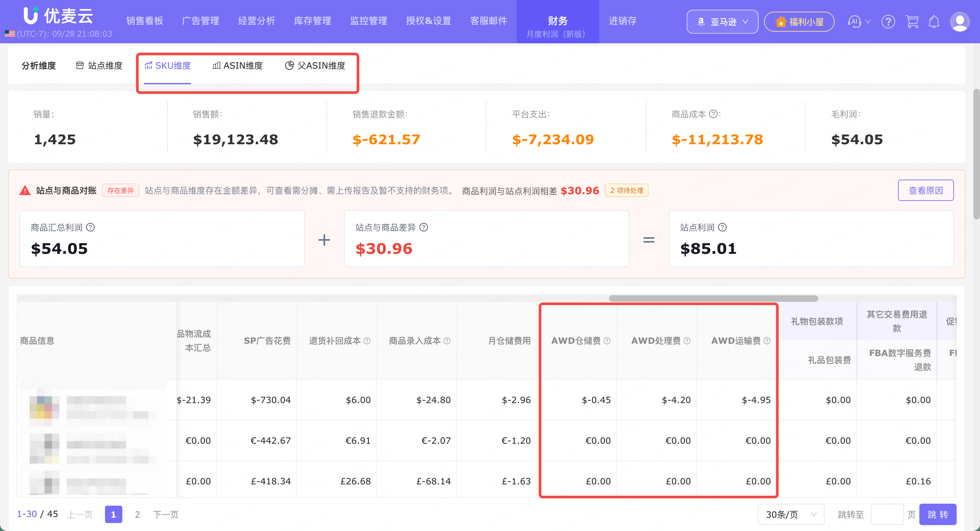Open the 30条/页 page size dropdown

tap(791, 514)
